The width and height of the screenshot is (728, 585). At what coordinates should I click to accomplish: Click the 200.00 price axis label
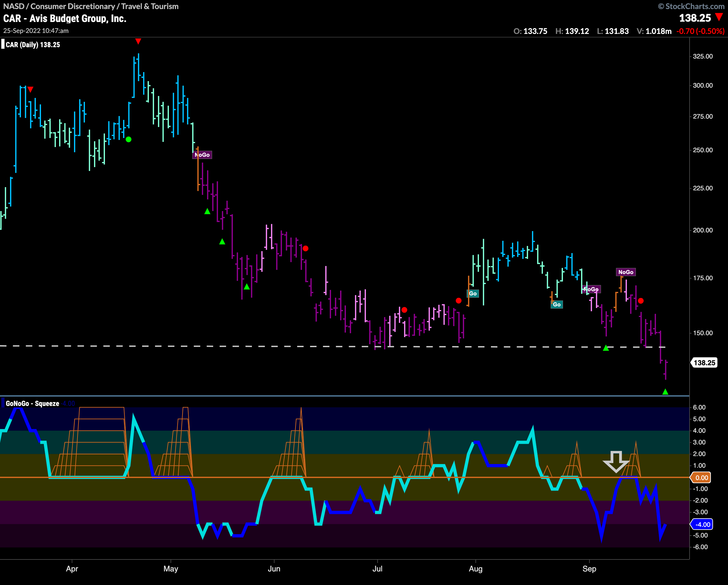click(x=702, y=230)
